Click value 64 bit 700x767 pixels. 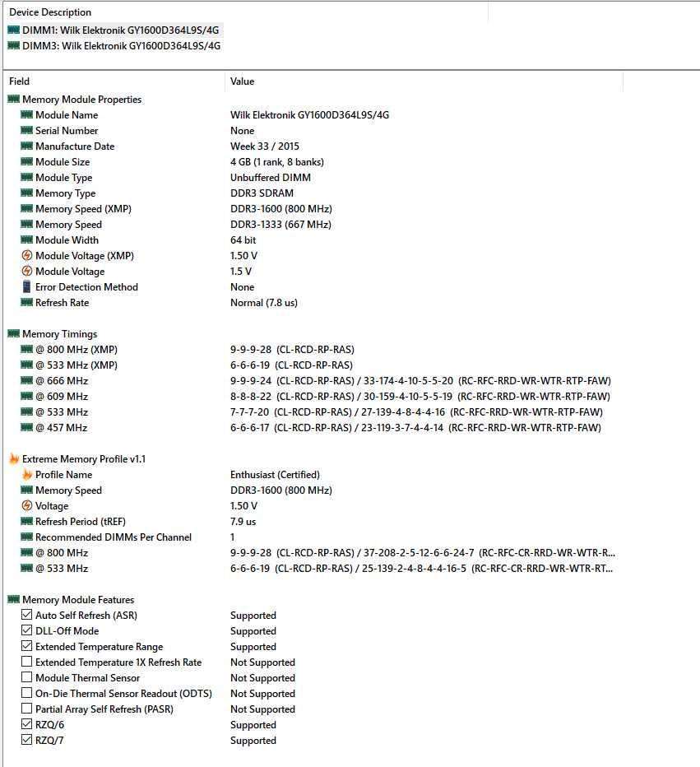[x=243, y=240]
